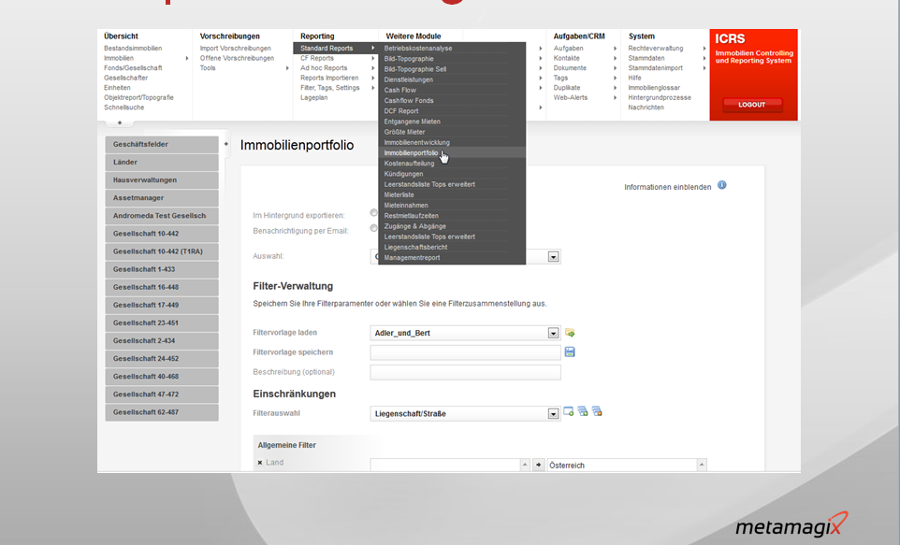
Task: Click the load filter template folder icon
Action: coord(570,333)
